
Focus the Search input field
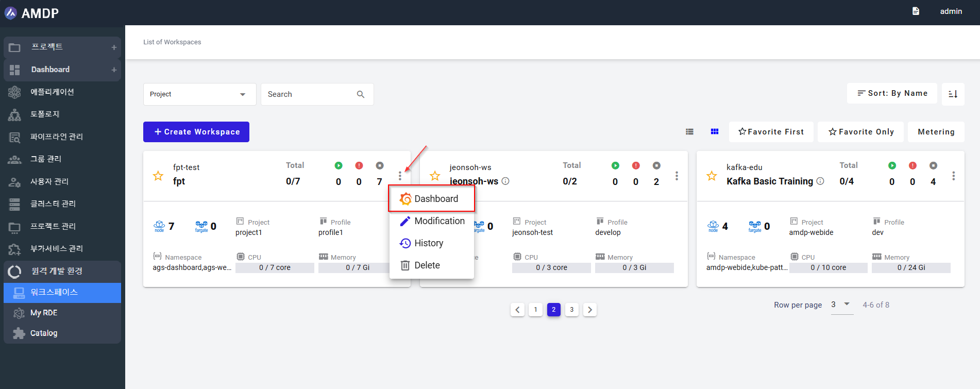click(x=309, y=94)
